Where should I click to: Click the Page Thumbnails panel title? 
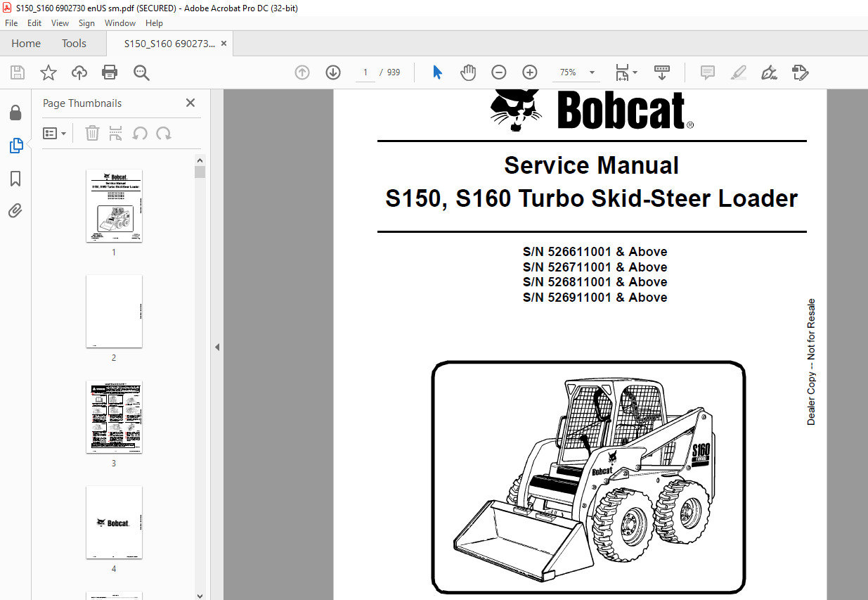coord(82,103)
